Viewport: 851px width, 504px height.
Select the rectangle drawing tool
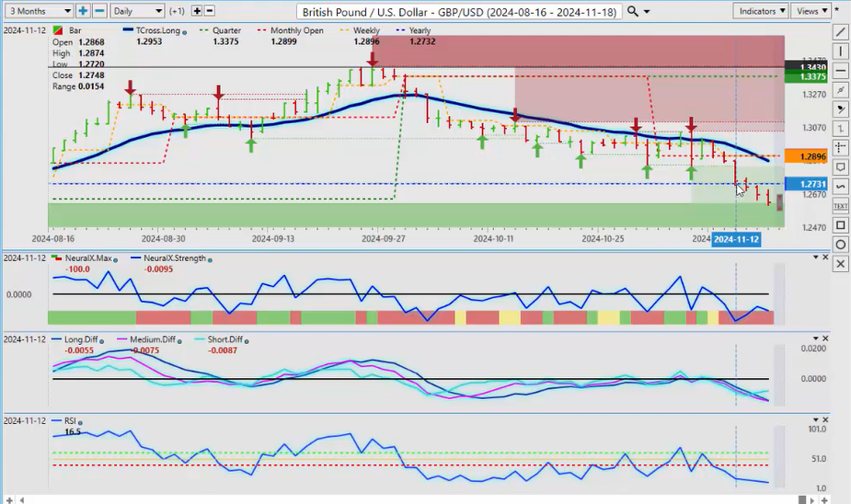[x=840, y=225]
